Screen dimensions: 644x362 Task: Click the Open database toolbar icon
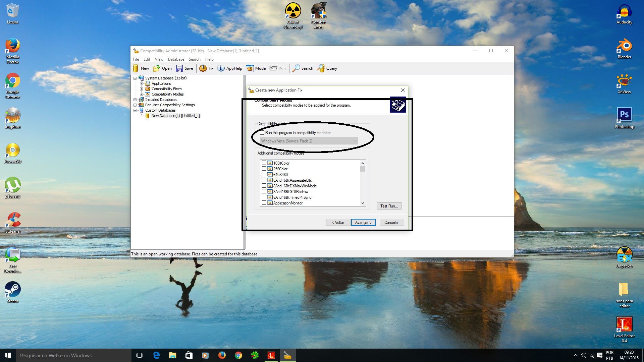coord(156,68)
